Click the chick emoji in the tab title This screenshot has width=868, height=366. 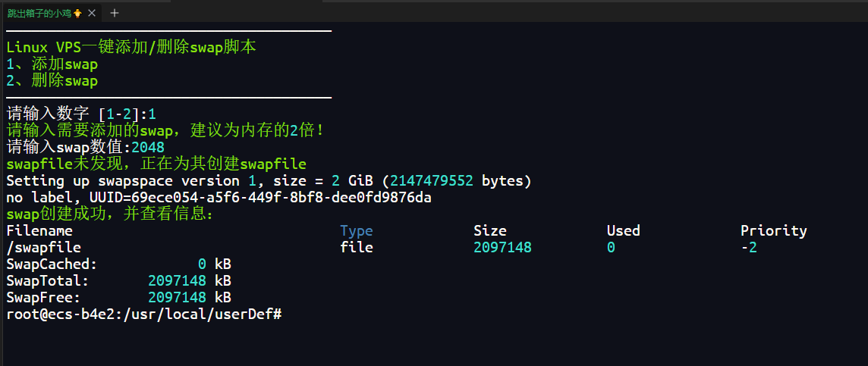[x=77, y=13]
